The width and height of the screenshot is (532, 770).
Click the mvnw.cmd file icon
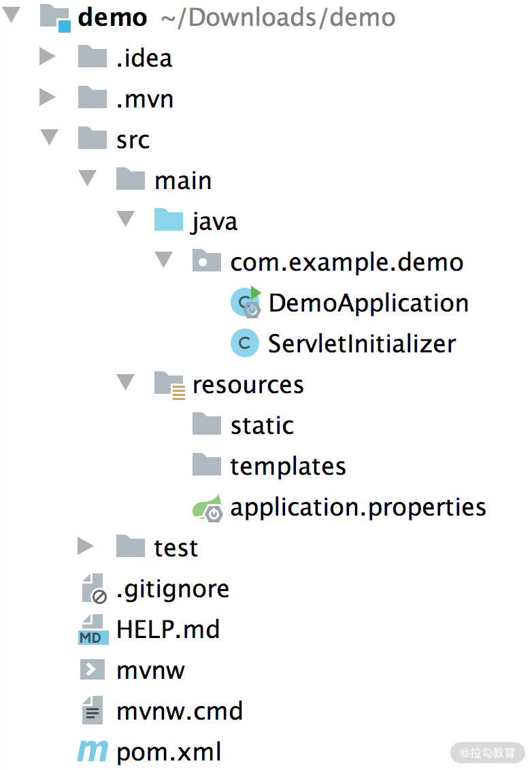point(93,711)
